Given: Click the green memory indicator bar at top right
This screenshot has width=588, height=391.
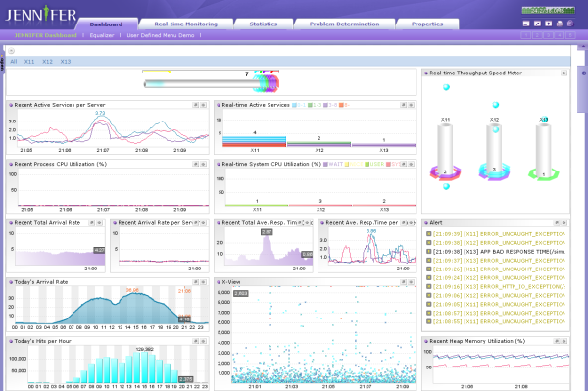Looking at the screenshot, I should tap(548, 10).
